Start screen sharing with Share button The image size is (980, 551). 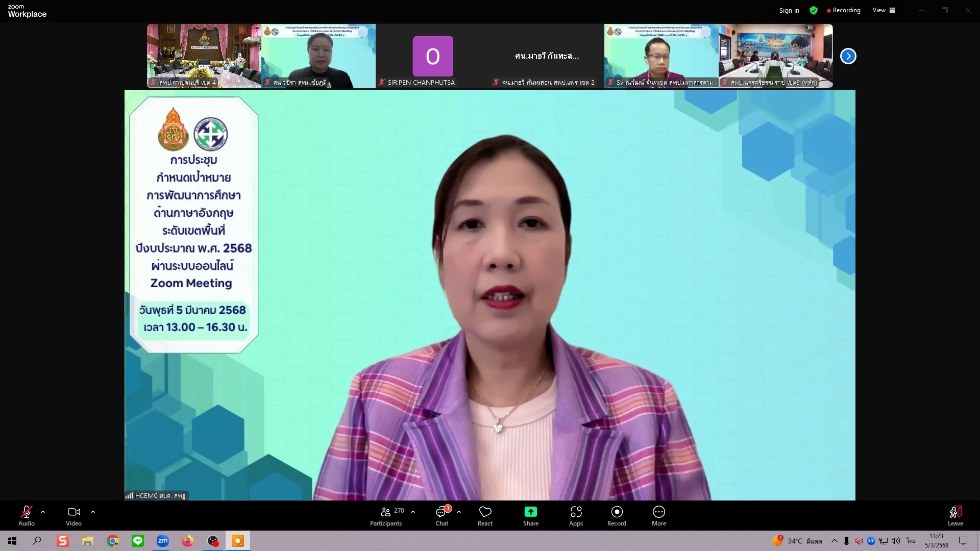coord(531,515)
